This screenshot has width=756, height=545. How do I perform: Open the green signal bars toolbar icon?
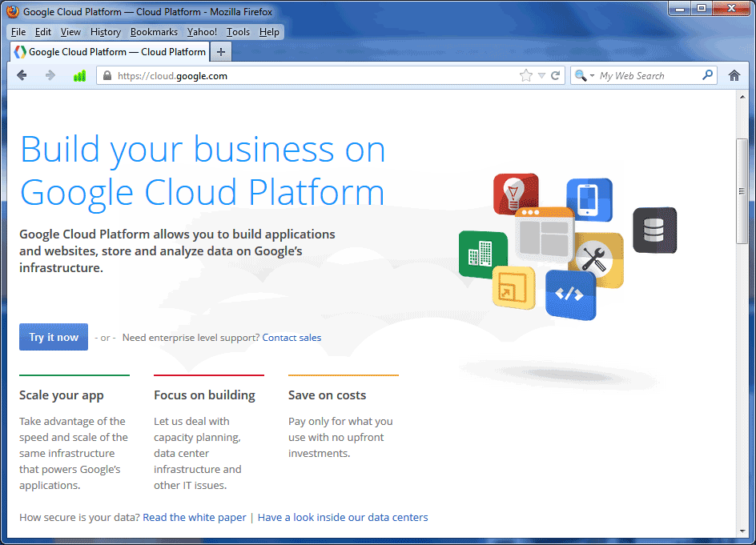[79, 76]
